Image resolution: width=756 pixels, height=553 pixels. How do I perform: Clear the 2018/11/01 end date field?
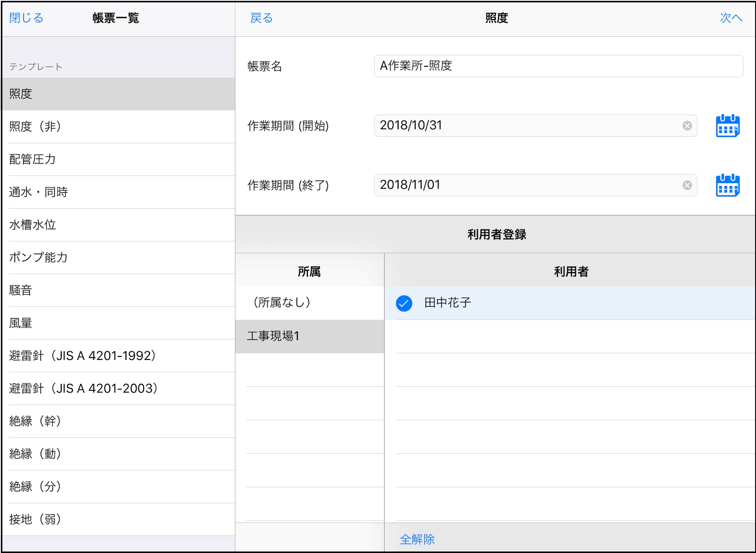point(687,185)
